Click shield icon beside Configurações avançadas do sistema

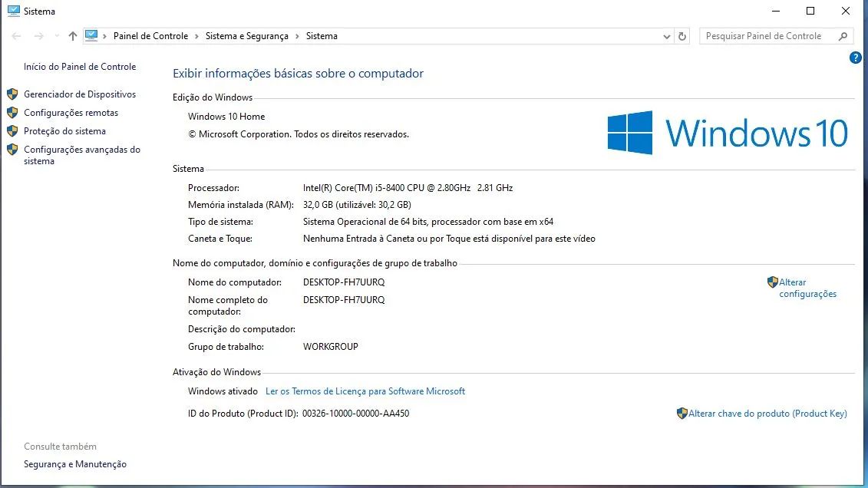point(12,150)
